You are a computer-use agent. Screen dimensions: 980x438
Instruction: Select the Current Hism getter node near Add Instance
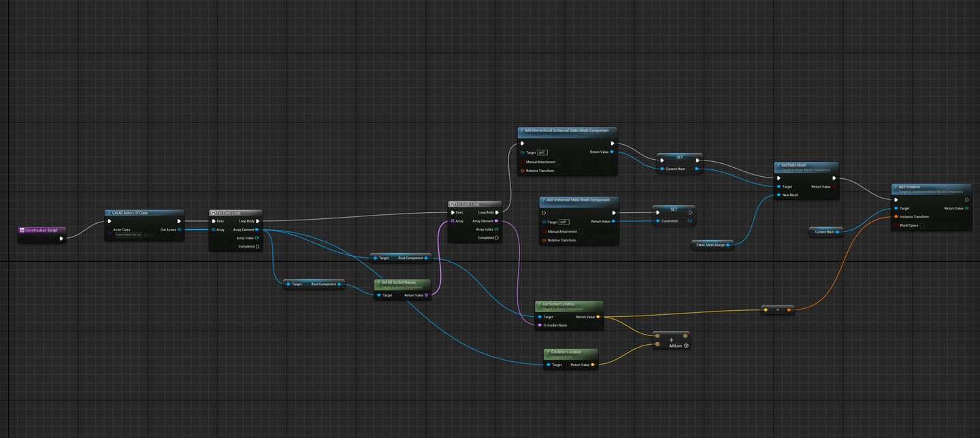point(826,232)
